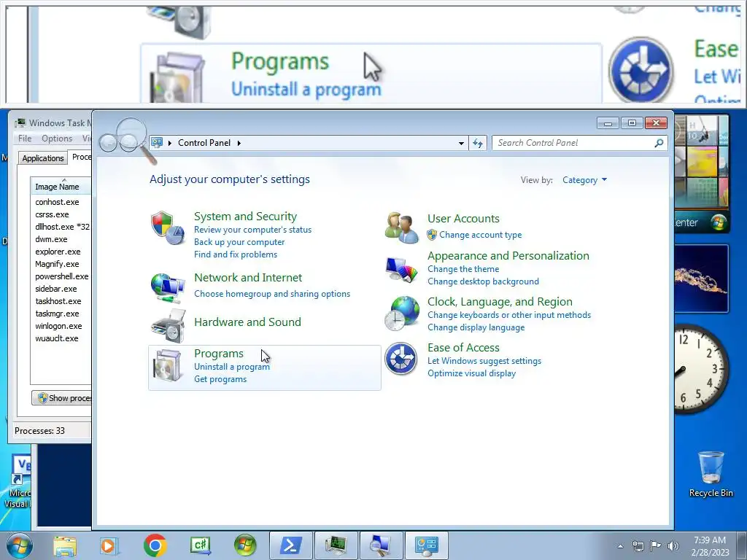747x560 pixels.
Task: Open the Network and Internet globe icon
Action: pos(168,287)
